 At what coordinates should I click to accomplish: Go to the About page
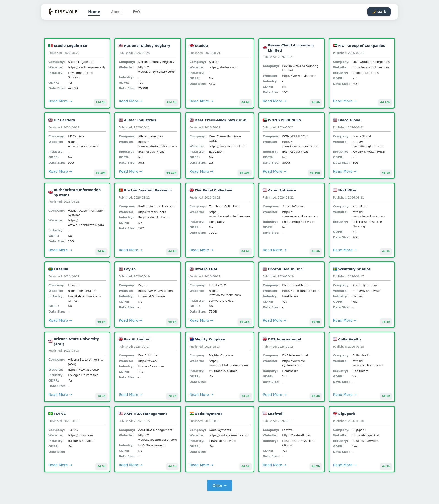[x=116, y=12]
